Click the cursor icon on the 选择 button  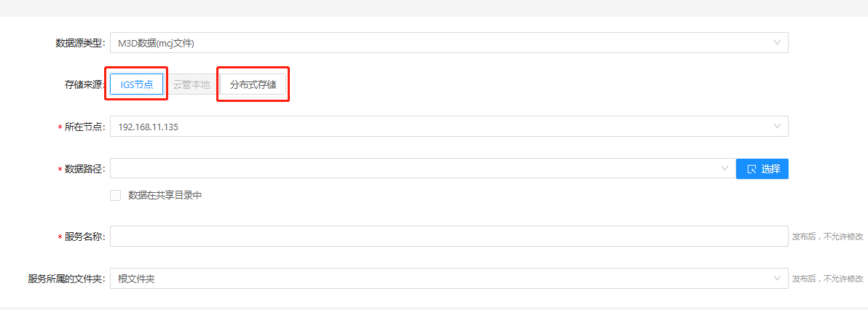tap(751, 169)
